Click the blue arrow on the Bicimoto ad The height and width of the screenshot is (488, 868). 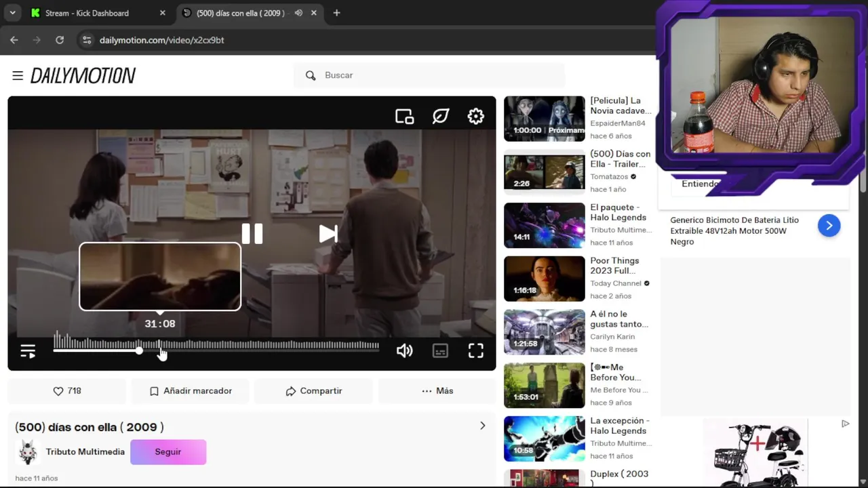tap(829, 226)
